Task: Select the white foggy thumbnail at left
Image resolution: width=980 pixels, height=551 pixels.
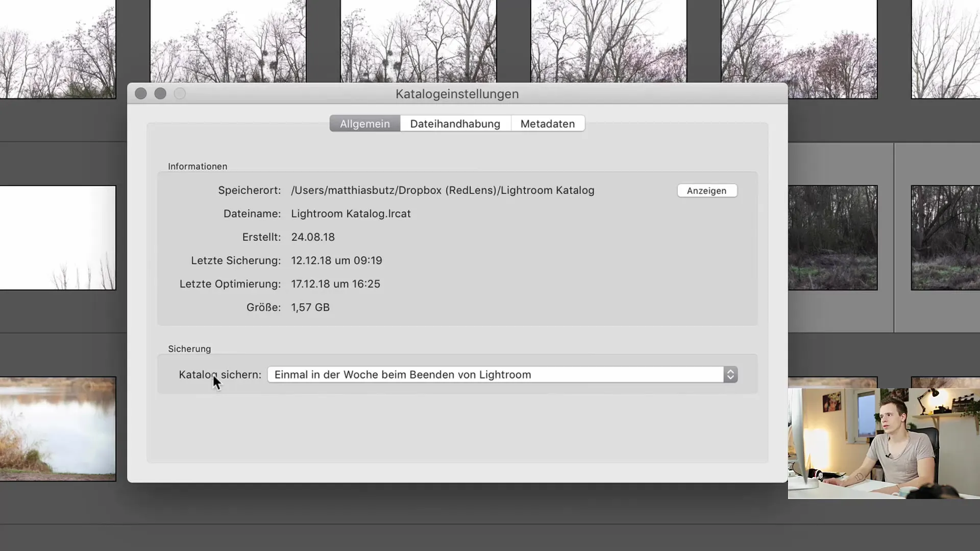Action: (58, 238)
